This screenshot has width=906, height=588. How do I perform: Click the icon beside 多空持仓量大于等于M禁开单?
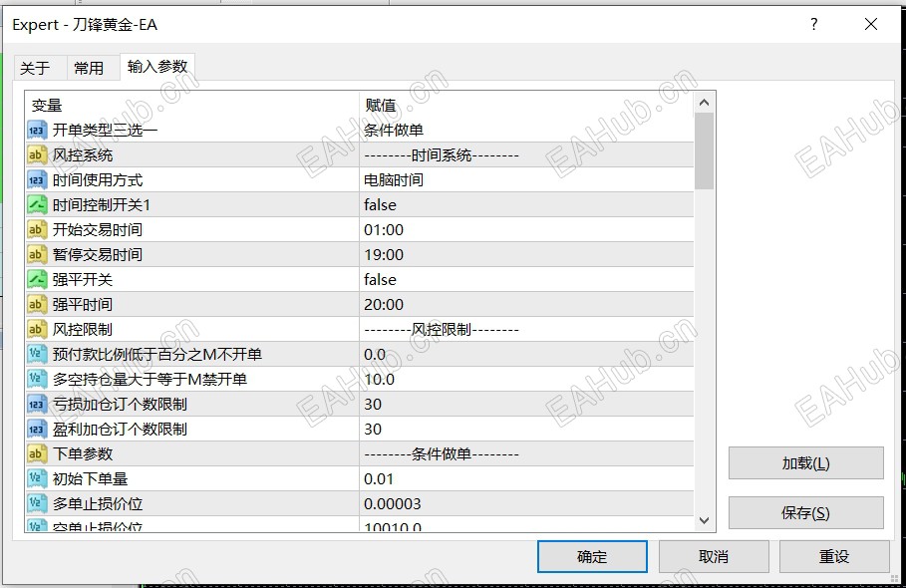(x=37, y=379)
